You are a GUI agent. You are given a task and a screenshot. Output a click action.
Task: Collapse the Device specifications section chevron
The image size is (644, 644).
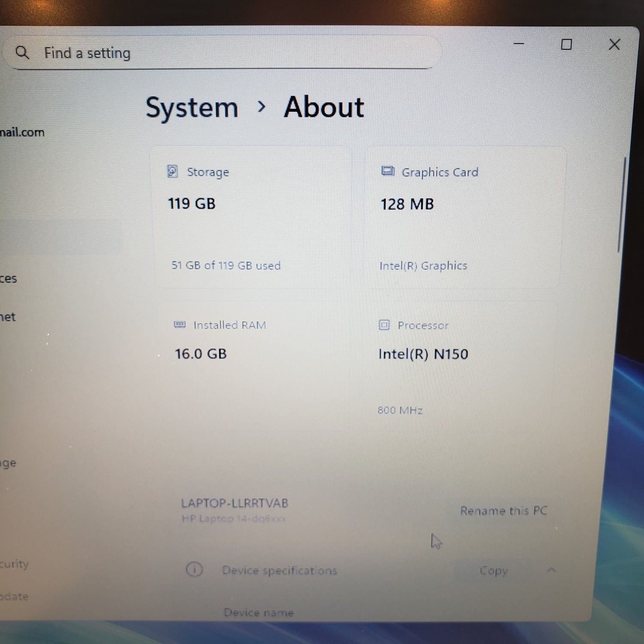coord(551,570)
